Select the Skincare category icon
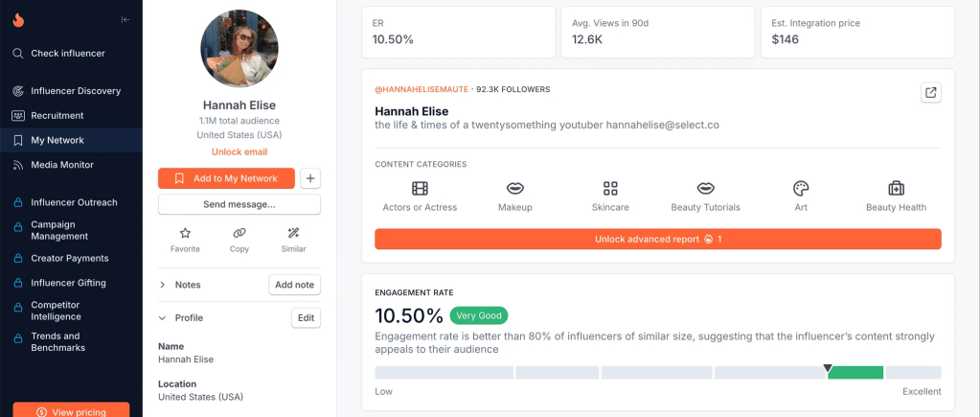Viewport: 980px width, 417px height. 611,189
